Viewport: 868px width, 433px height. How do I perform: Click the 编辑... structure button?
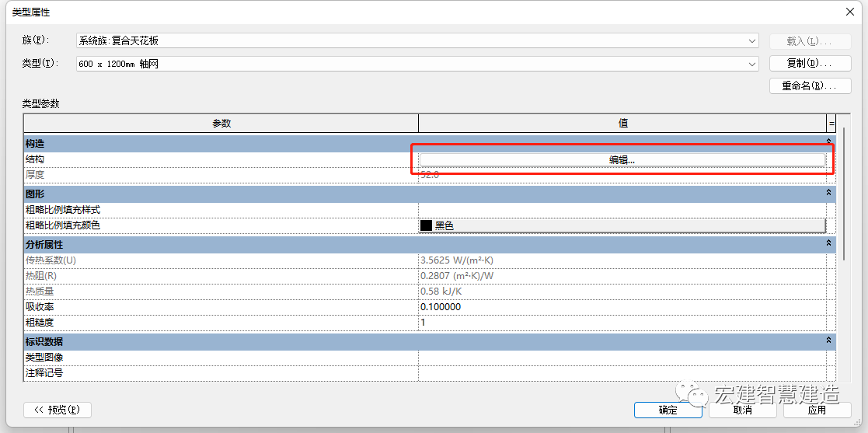coord(622,159)
